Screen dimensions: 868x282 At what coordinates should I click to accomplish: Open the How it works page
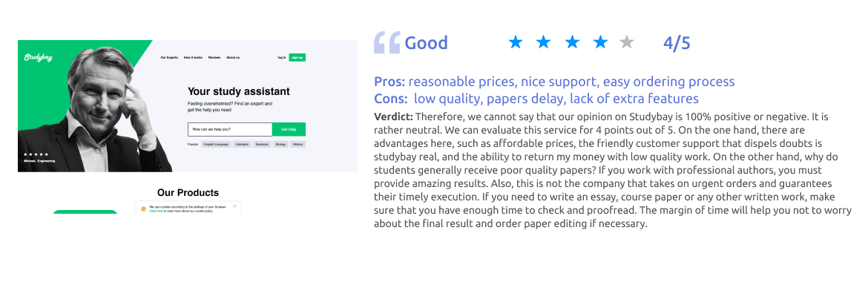(193, 58)
